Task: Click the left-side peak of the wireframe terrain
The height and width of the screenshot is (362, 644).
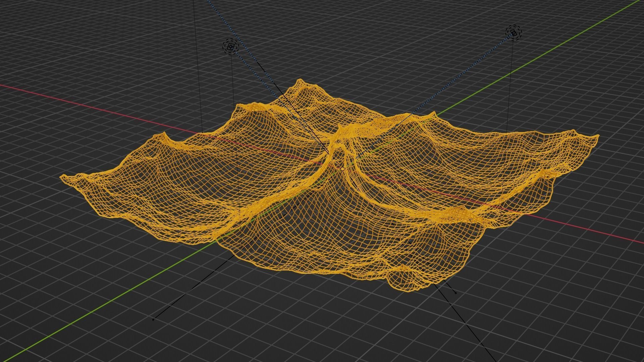Action: (164, 134)
